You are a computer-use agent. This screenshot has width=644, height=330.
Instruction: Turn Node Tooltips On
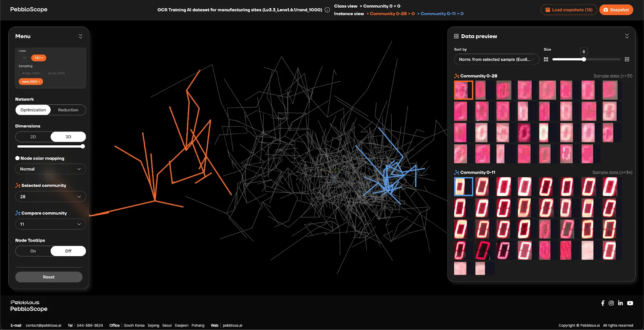click(33, 251)
